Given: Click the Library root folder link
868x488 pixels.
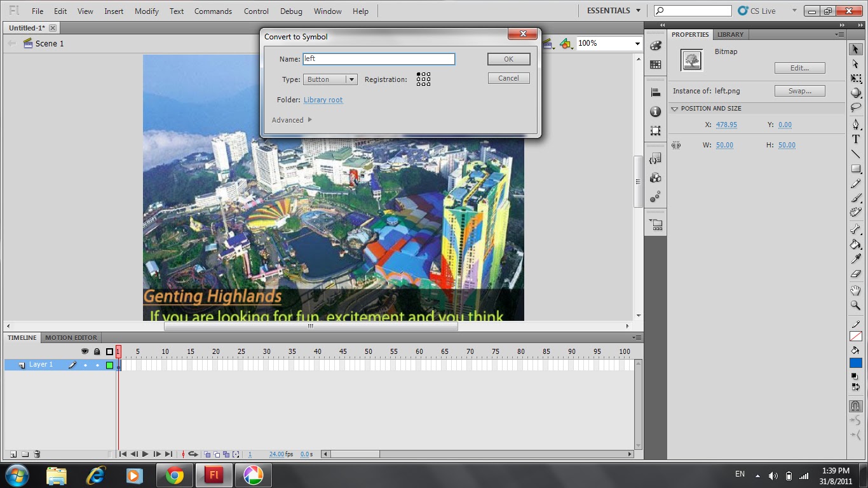Looking at the screenshot, I should click(323, 100).
